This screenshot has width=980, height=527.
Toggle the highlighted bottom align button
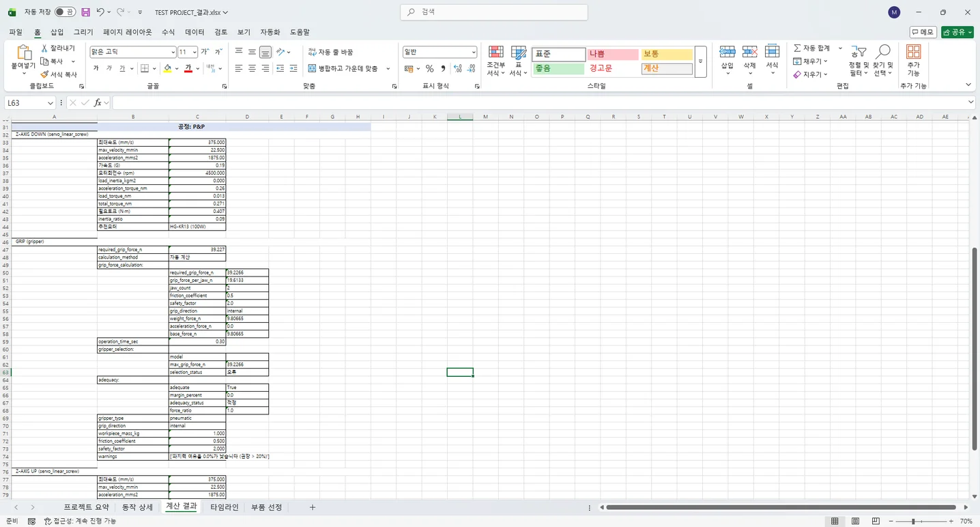tap(265, 52)
